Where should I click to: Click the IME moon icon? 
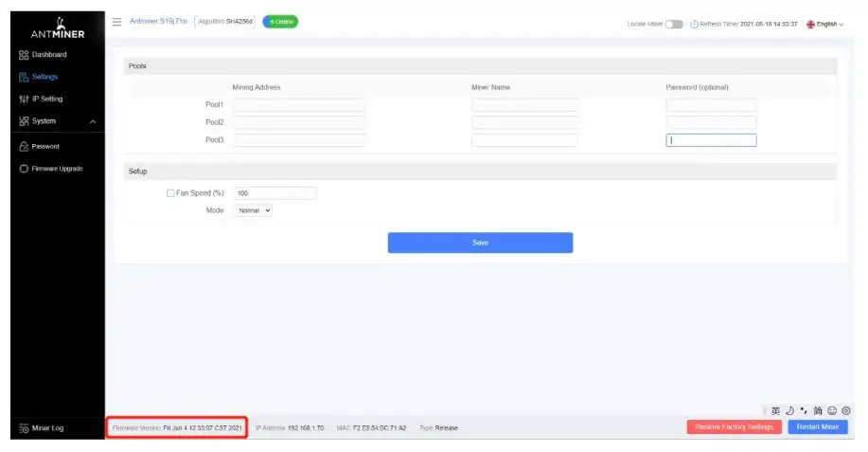(x=790, y=411)
